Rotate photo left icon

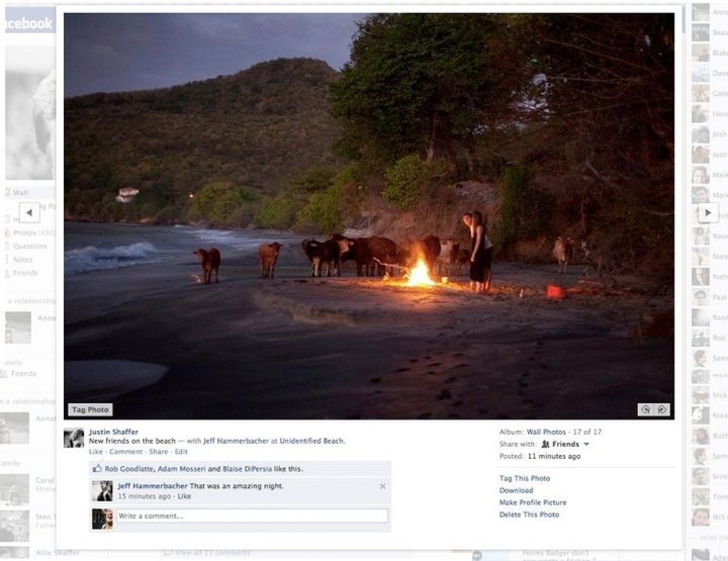pos(646,410)
